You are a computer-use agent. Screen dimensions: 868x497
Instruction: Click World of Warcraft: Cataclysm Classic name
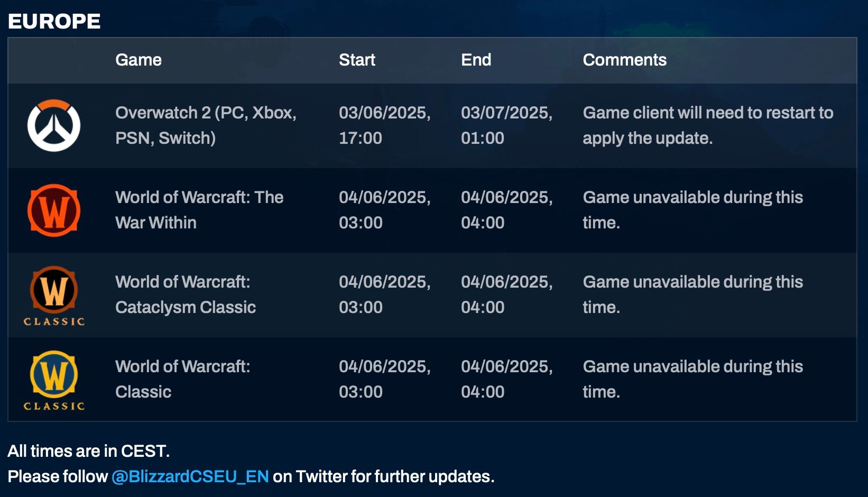186,294
